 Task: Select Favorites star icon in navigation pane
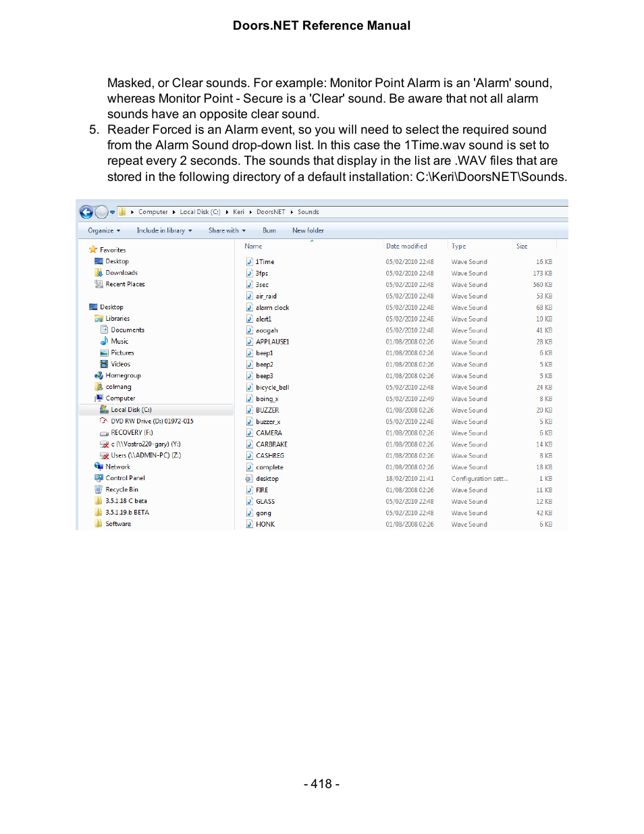93,250
